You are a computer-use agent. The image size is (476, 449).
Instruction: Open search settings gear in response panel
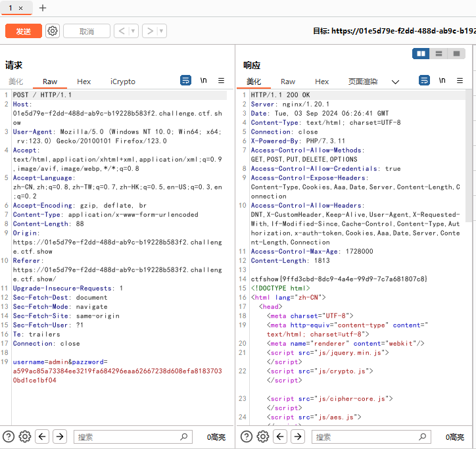[263, 437]
